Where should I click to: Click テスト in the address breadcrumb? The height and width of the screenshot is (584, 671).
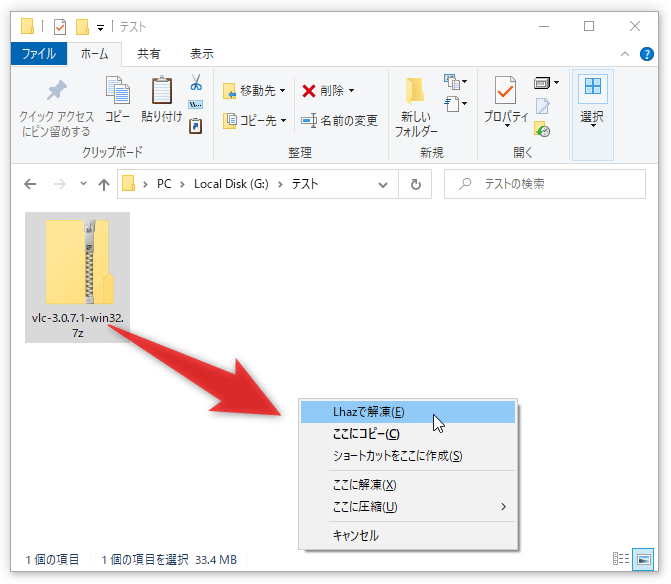305,184
